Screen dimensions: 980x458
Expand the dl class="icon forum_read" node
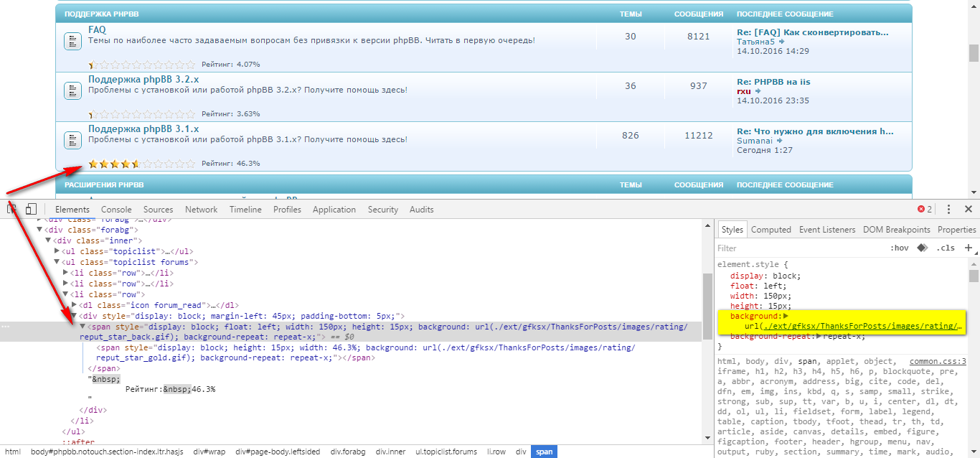point(75,305)
